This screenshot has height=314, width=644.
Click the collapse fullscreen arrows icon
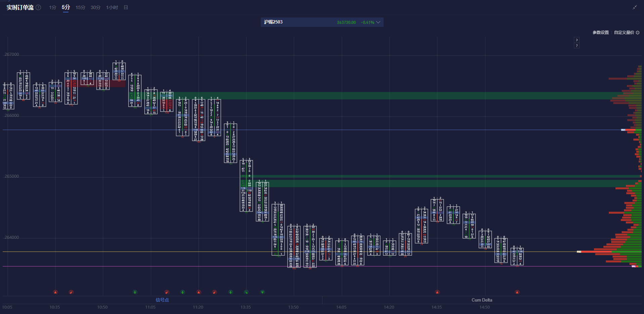(x=635, y=7)
